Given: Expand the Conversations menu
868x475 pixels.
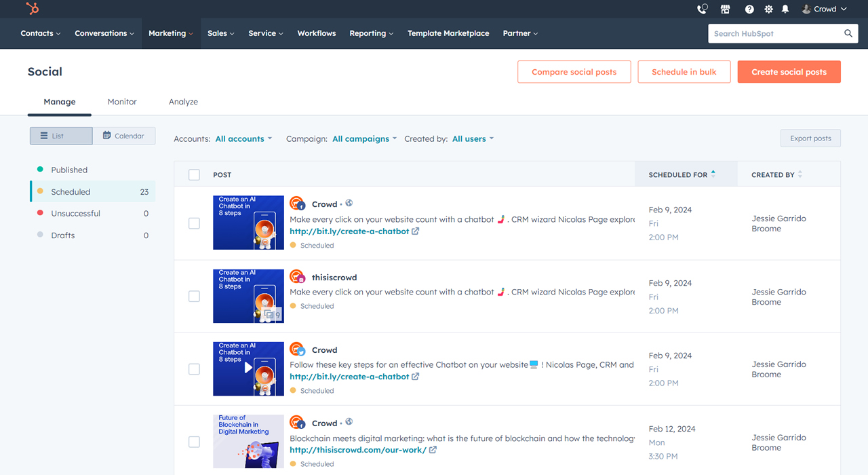Looking at the screenshot, I should coord(104,33).
